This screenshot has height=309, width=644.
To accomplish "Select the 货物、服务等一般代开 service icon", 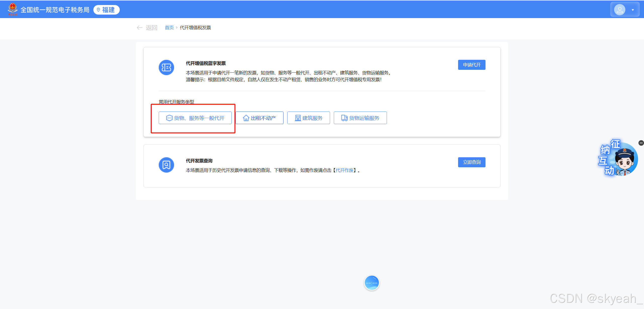I will click(169, 118).
